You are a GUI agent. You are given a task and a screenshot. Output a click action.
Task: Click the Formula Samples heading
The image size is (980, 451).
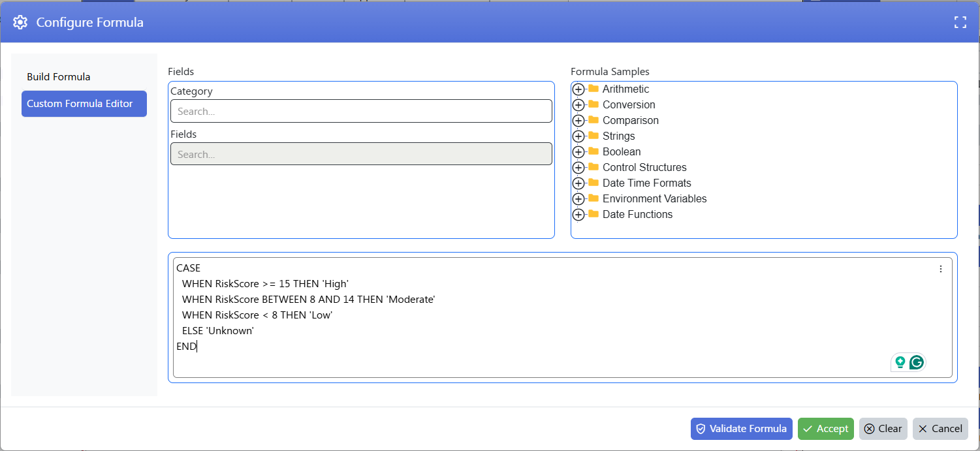pyautogui.click(x=610, y=72)
